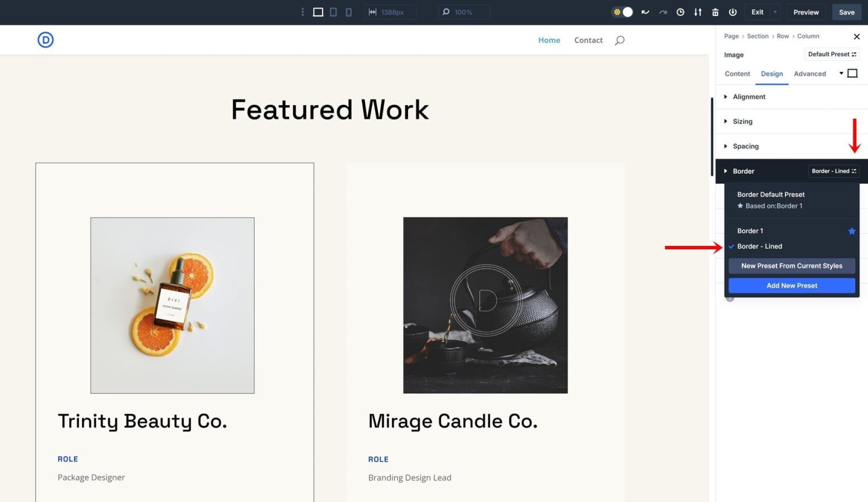The width and height of the screenshot is (868, 502).
Task: Open site search with the magnifier icon
Action: click(x=619, y=40)
